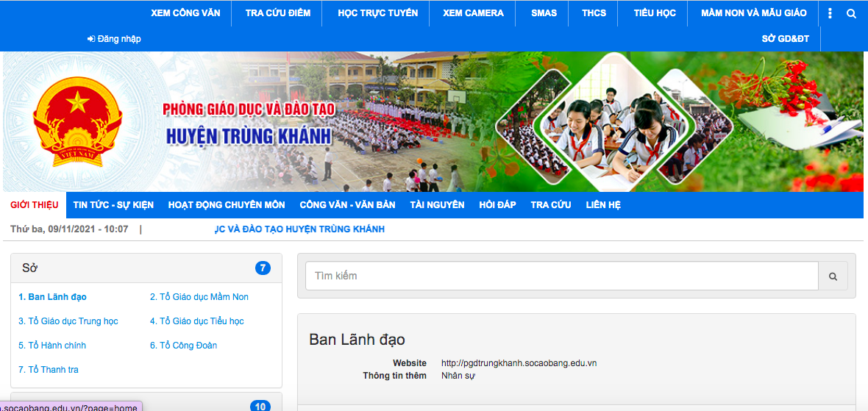Open Tổ Thanh tra department link
This screenshot has width=868, height=411.
coord(49,370)
